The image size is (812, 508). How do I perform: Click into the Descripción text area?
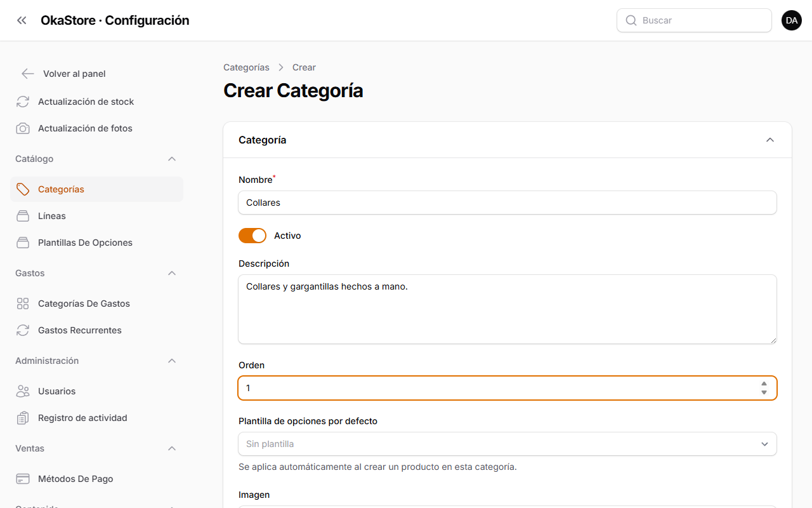(507, 309)
